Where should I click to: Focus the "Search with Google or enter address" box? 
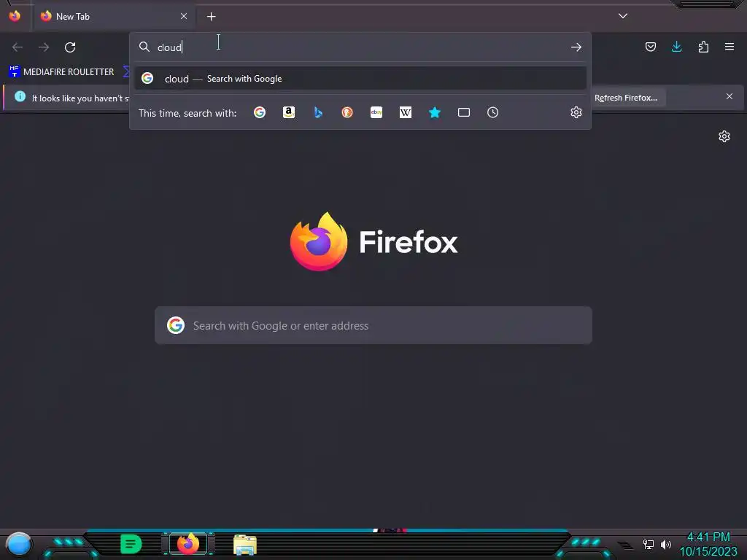click(373, 326)
